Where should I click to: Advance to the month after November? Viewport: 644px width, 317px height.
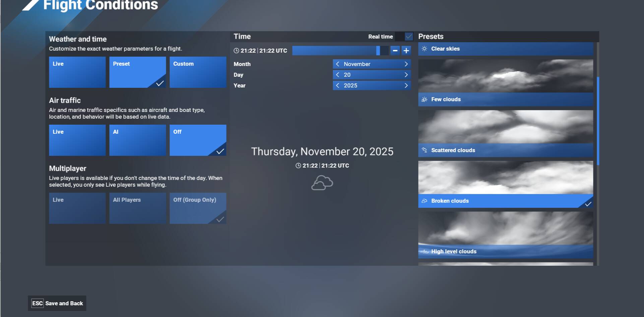[x=406, y=64]
